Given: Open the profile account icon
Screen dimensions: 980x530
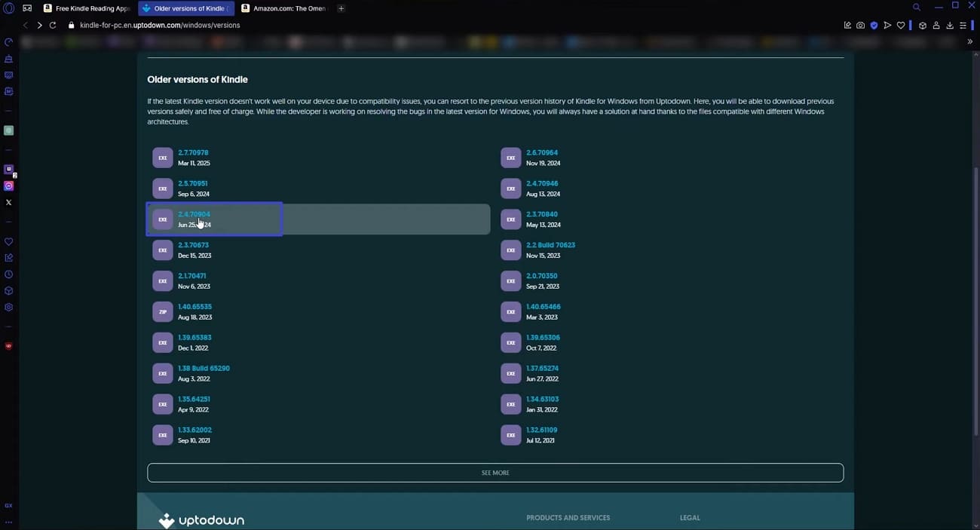Looking at the screenshot, I should (936, 25).
